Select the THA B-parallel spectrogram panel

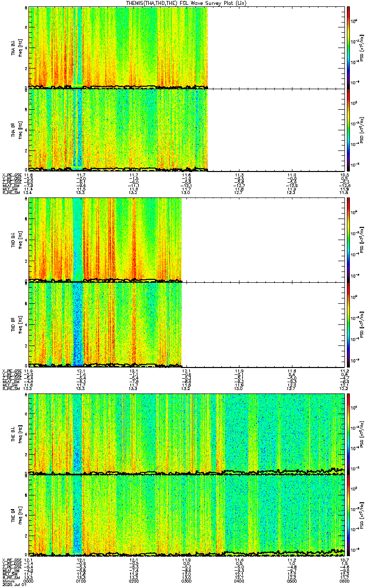pos(186,129)
